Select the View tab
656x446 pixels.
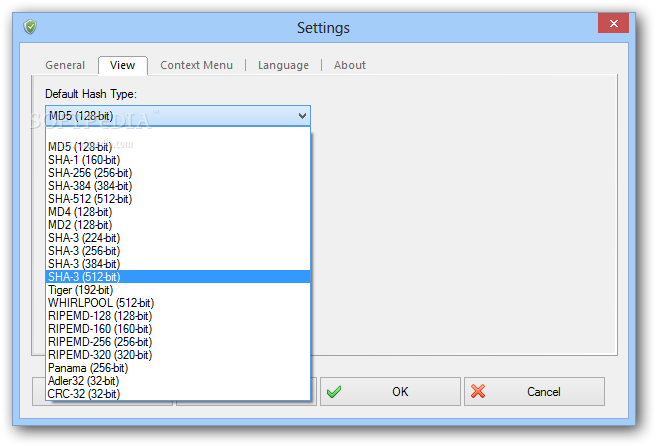click(x=123, y=65)
